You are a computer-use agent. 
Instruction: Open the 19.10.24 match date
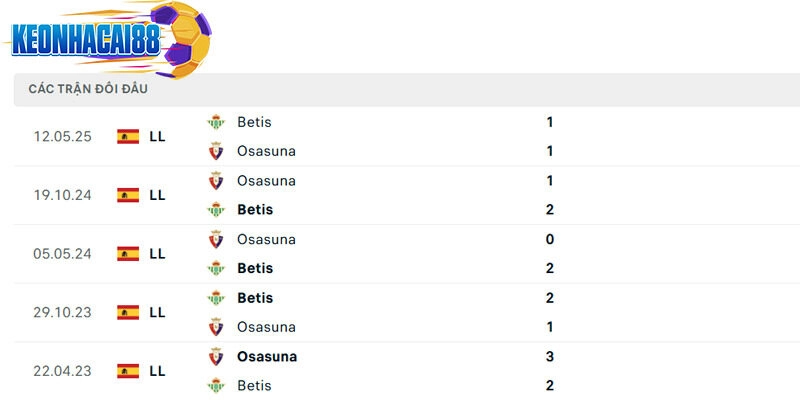pos(62,195)
